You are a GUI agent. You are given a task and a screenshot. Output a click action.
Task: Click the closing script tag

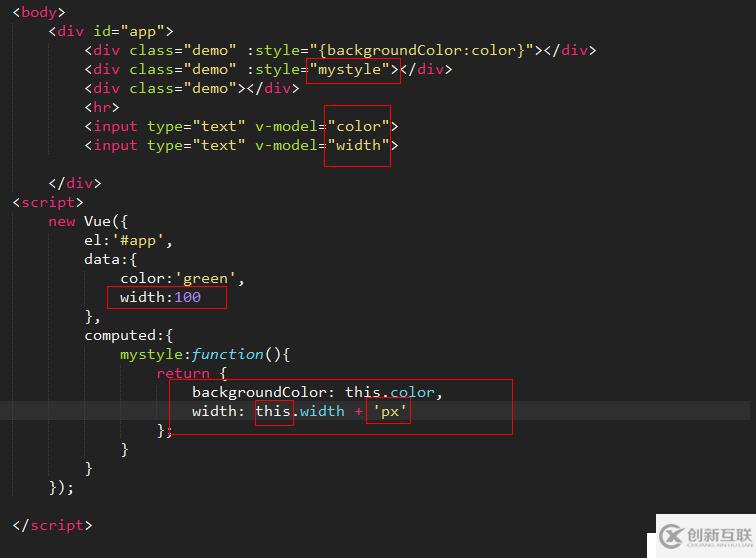[x=52, y=525]
